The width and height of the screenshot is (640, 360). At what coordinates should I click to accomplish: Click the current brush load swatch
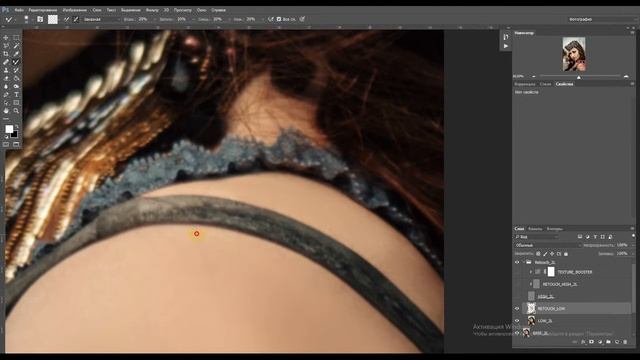point(53,19)
